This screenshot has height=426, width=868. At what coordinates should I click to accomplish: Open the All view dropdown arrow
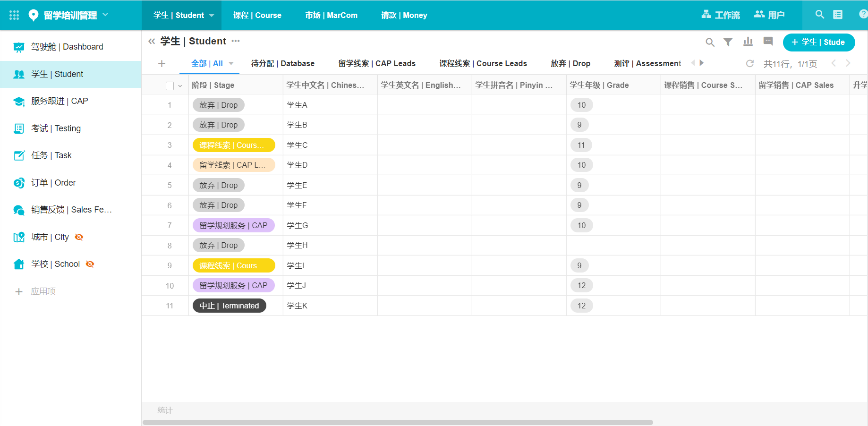[x=231, y=63]
